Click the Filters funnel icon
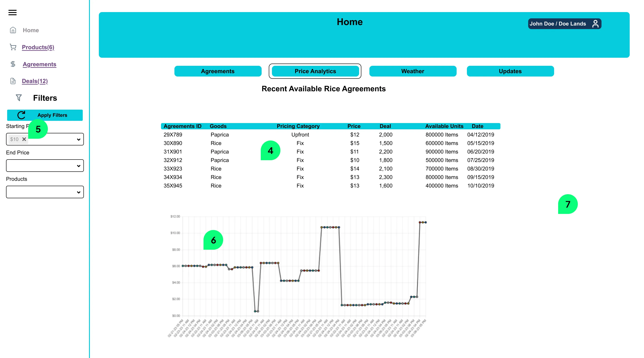 click(19, 98)
